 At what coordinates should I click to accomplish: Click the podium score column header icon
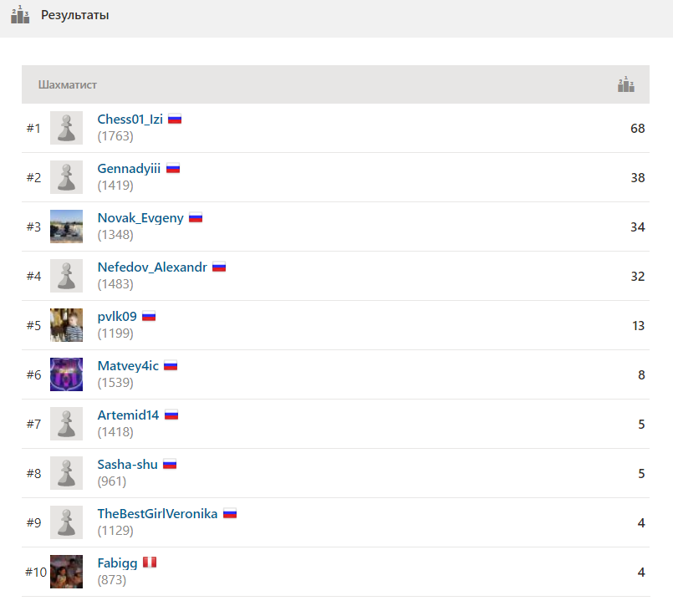pos(625,84)
